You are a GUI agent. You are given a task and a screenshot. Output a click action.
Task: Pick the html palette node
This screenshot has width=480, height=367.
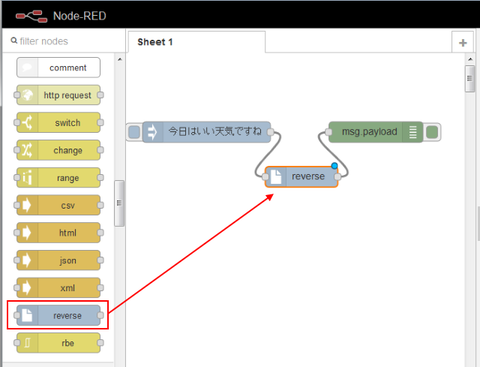pos(58,233)
